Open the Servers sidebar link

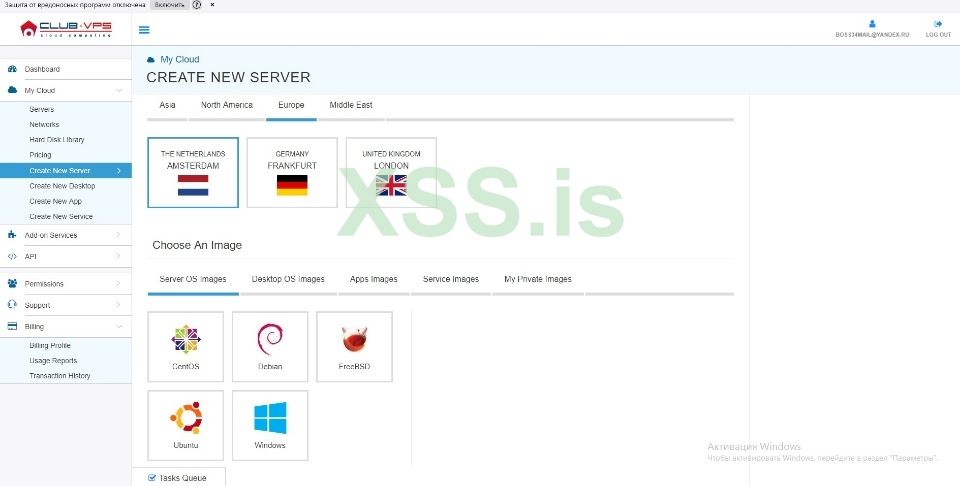42,110
